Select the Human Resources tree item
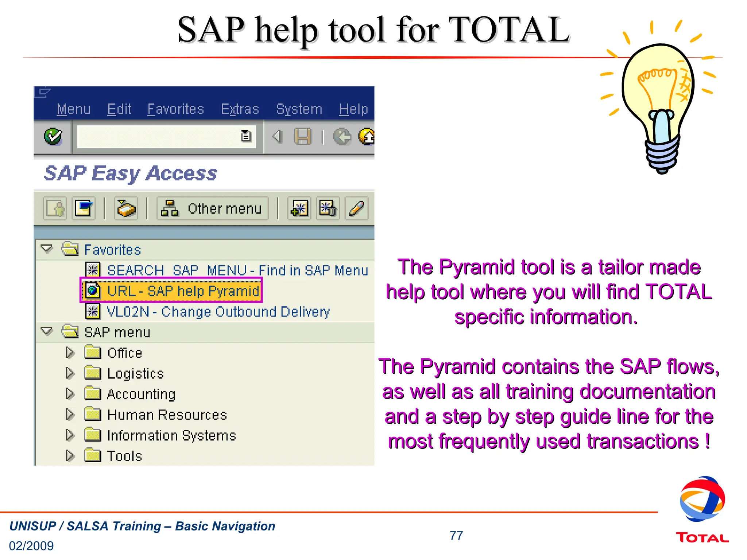The width and height of the screenshot is (747, 560). (167, 415)
